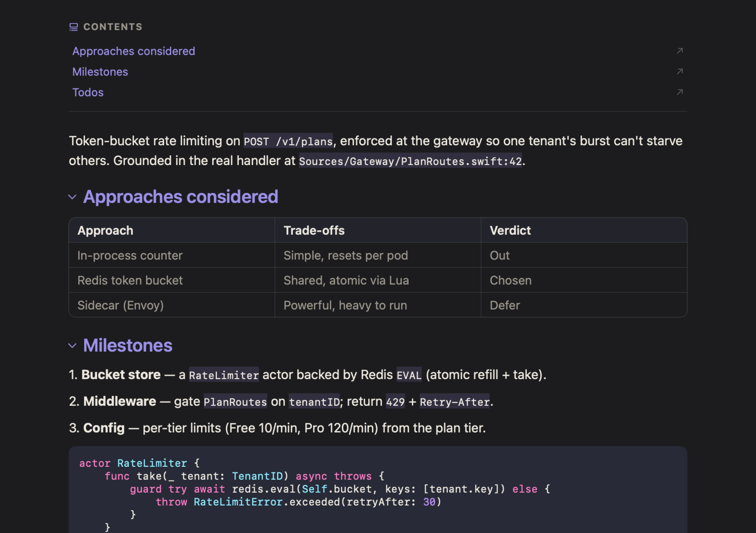Click arrow icon beside Milestones contents entry

point(680,71)
